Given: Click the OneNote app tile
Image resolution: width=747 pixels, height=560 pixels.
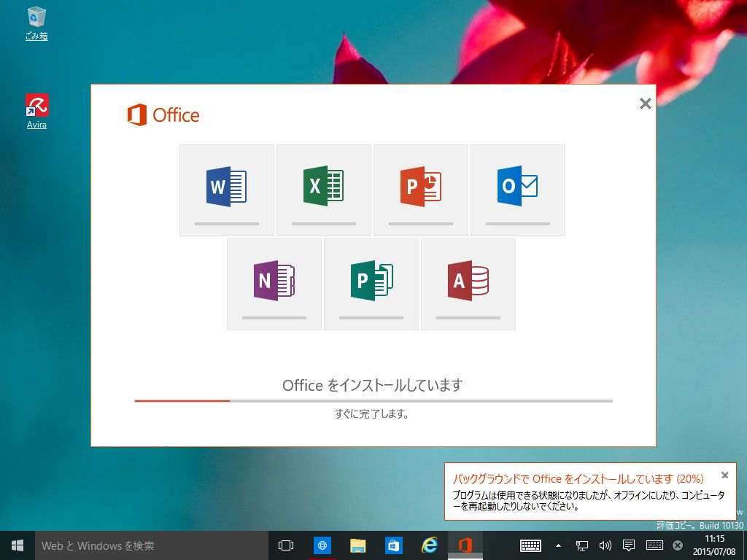Looking at the screenshot, I should (274, 284).
